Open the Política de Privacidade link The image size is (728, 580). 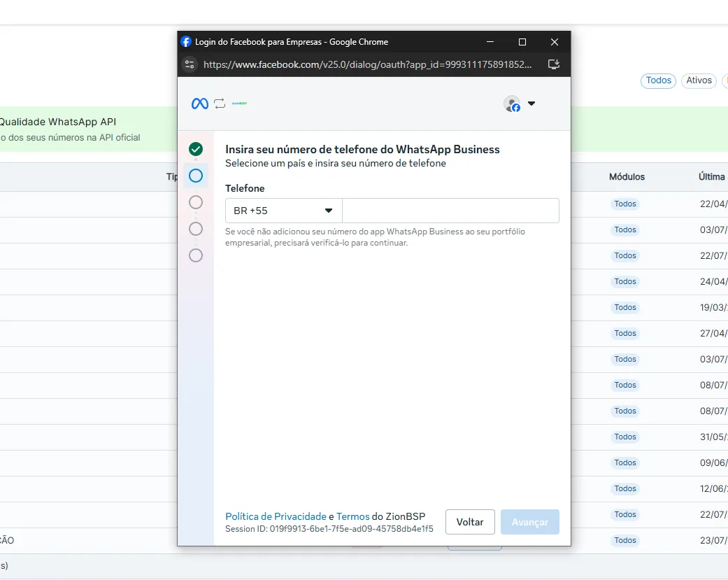coord(276,516)
